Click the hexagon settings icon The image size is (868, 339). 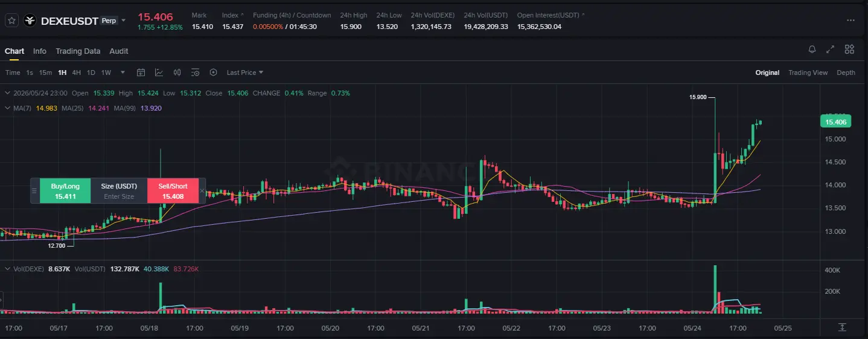tap(213, 73)
